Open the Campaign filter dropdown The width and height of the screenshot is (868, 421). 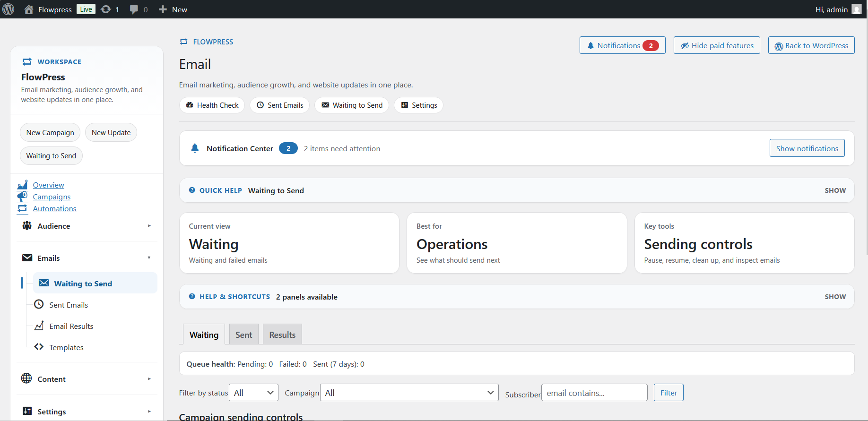pos(409,393)
